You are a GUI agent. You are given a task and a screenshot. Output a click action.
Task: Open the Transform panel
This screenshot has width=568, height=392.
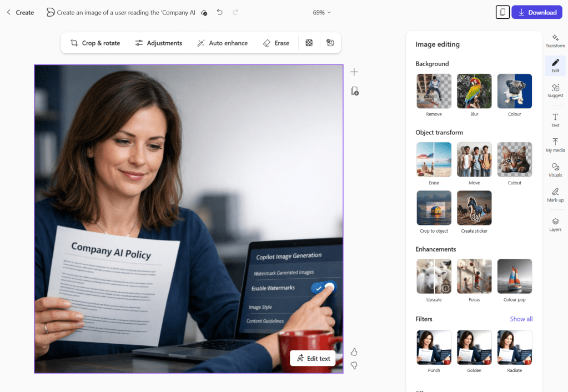pyautogui.click(x=555, y=39)
